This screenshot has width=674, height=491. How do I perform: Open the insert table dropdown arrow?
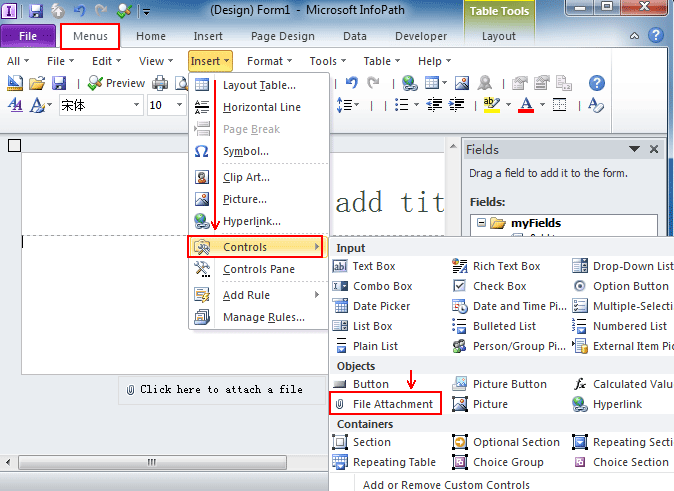point(444,83)
